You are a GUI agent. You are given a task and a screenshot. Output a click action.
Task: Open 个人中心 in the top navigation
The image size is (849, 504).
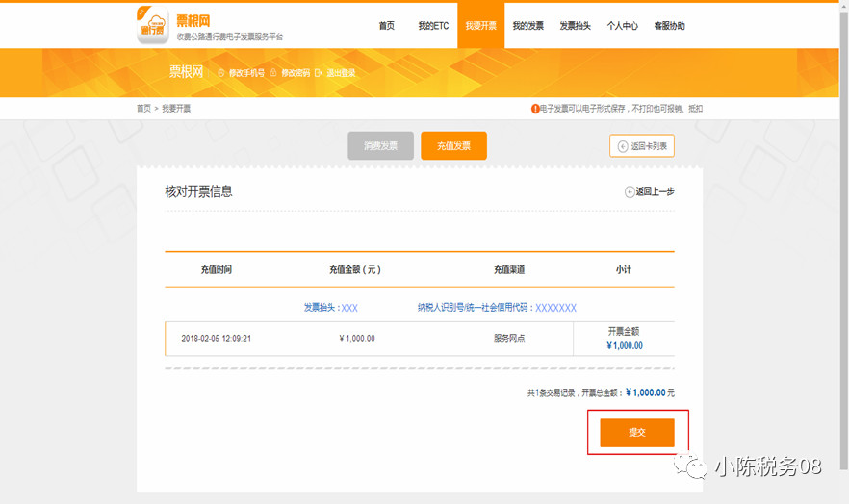pyautogui.click(x=622, y=26)
